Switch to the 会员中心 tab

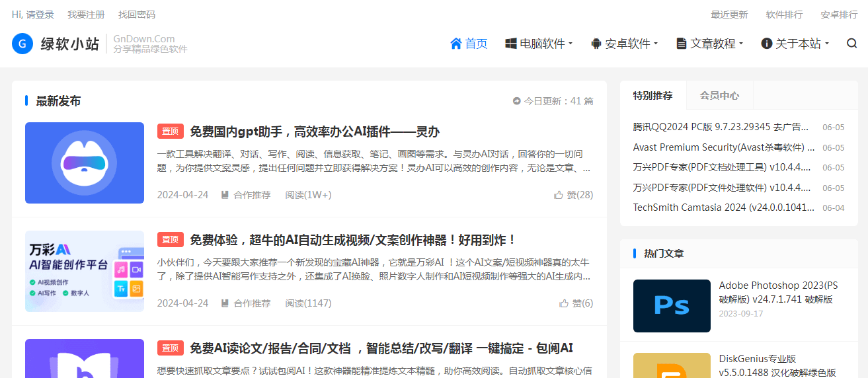click(719, 95)
